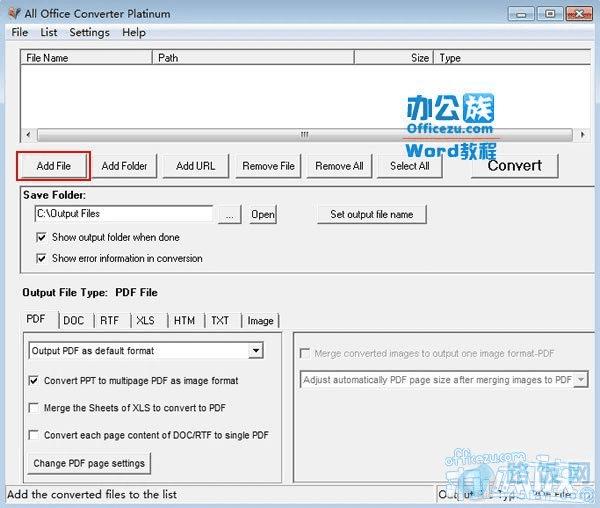
Task: Click the Add Folder button
Action: point(124,166)
